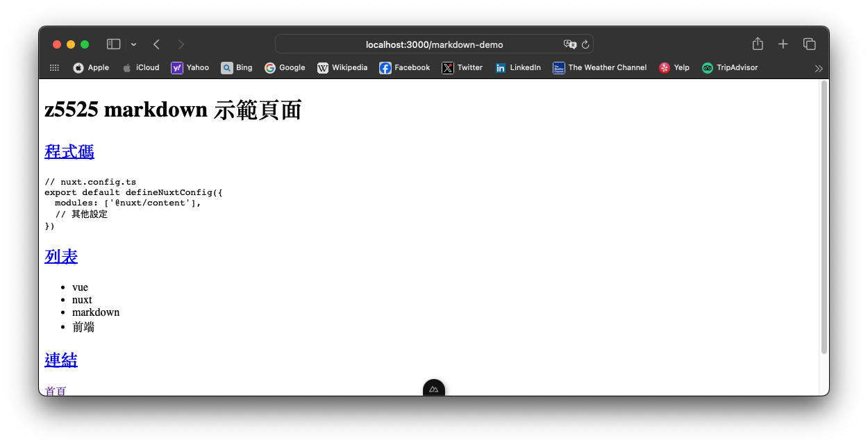Follow the 程式碼 heading link
Screen dimensions: 868x447
tap(69, 151)
